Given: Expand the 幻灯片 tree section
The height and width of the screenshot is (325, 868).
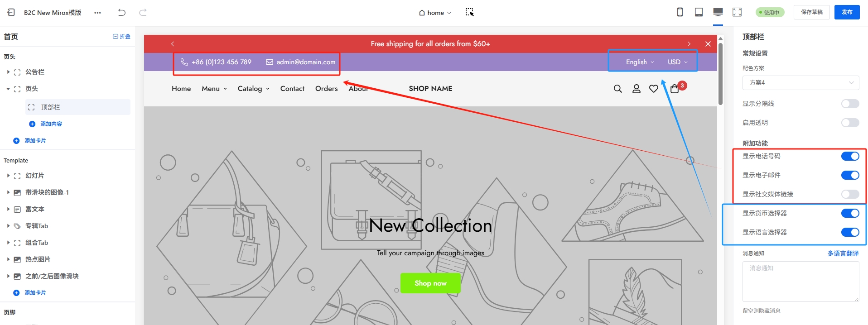Looking at the screenshot, I should click(x=8, y=176).
